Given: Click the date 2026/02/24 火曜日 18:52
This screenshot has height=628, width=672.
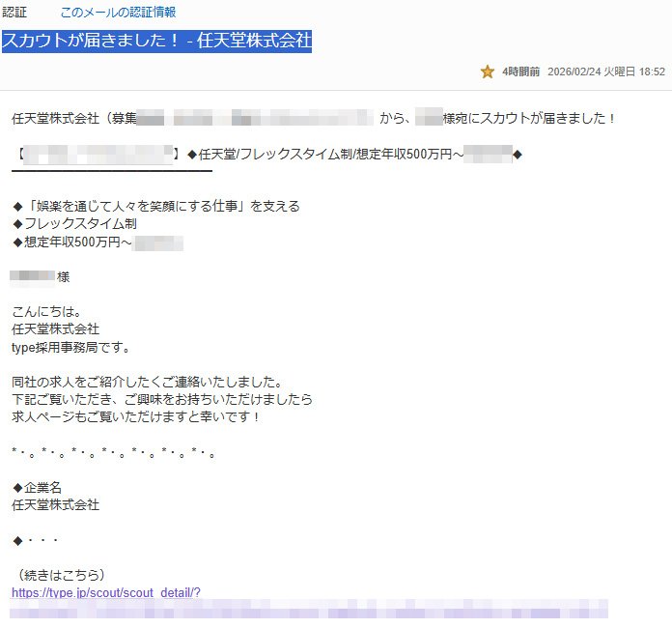Looking at the screenshot, I should click(606, 71).
